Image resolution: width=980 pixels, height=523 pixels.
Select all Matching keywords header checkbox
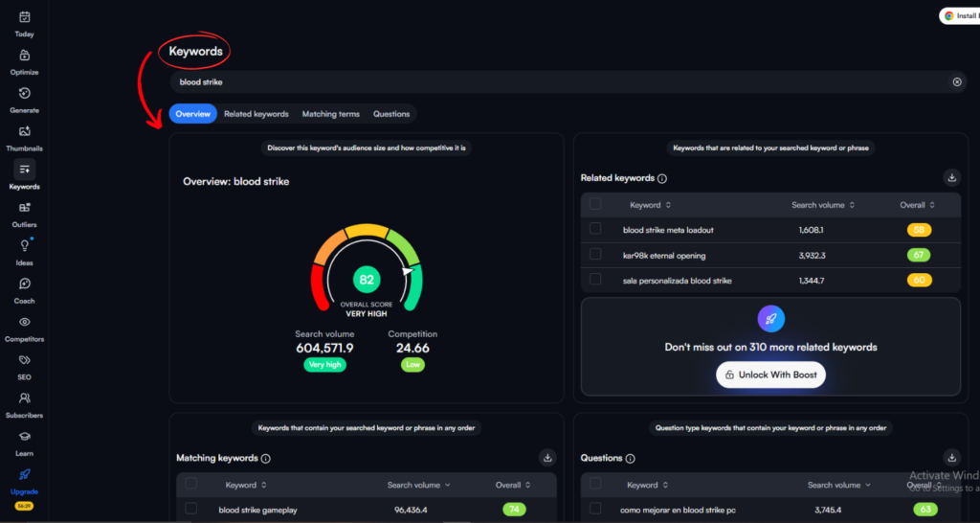(191, 484)
